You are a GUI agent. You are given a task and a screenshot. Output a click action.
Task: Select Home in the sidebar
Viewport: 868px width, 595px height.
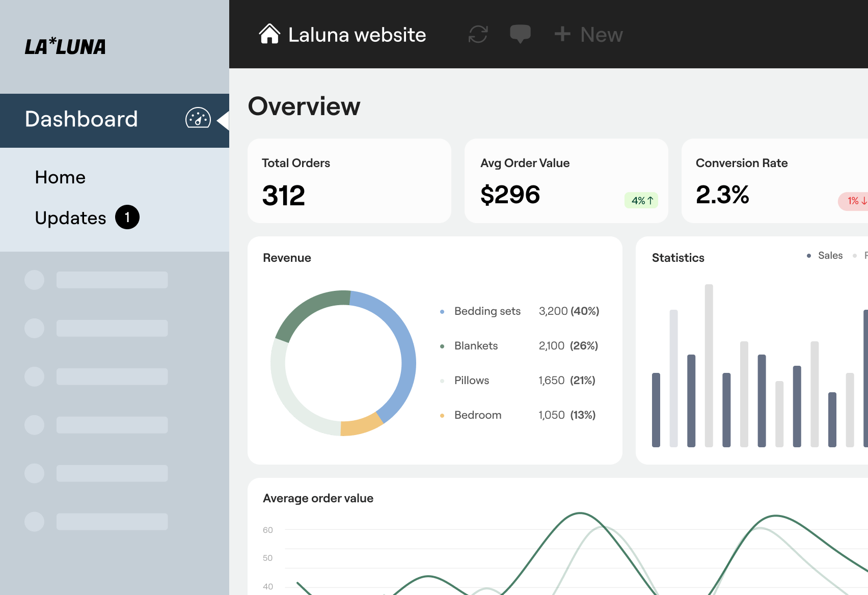pyautogui.click(x=60, y=177)
